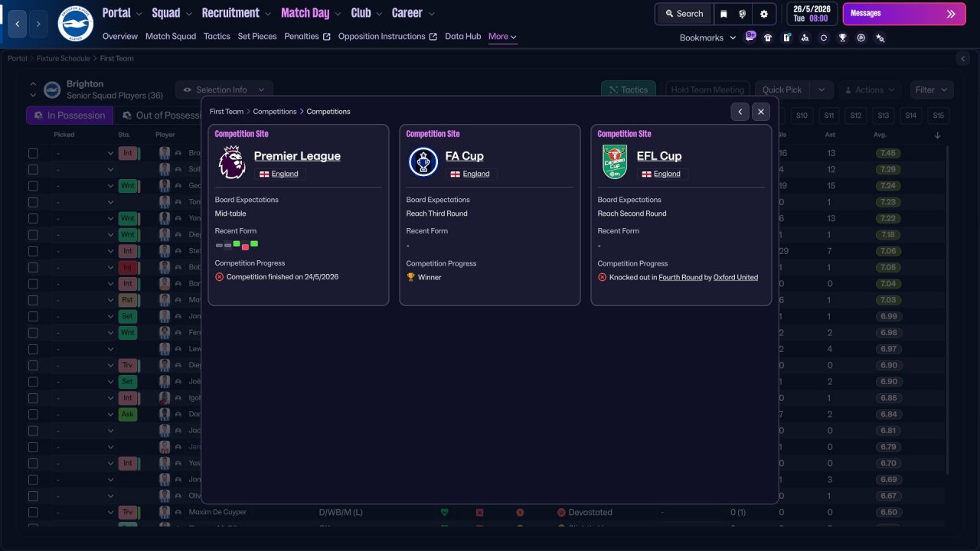Tick the checkbox in the 7.23 rating row
This screenshot has width=980, height=551.
tap(33, 202)
